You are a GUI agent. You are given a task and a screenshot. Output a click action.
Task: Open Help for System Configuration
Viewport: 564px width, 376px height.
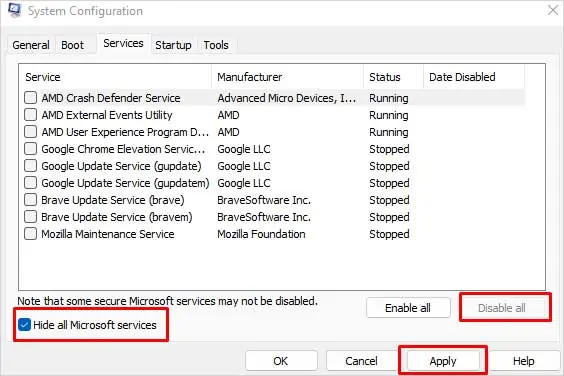point(524,361)
